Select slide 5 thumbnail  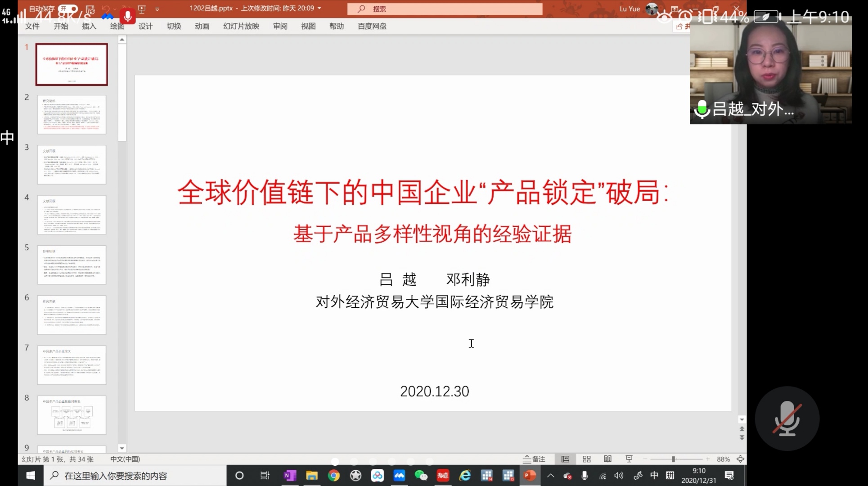72,265
